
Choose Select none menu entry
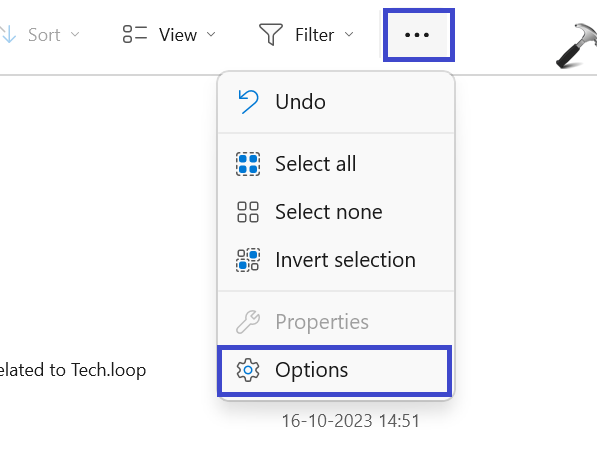336,212
